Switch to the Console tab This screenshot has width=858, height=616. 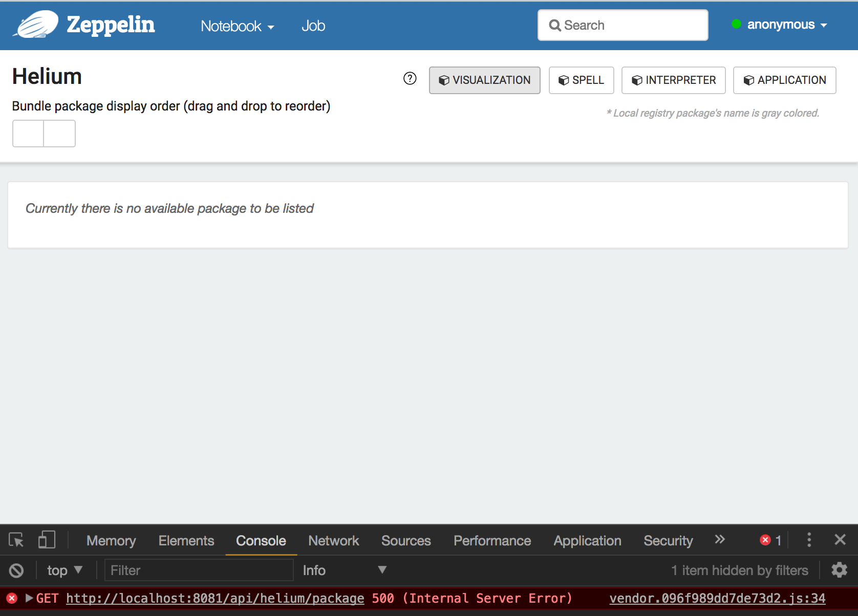click(x=261, y=541)
